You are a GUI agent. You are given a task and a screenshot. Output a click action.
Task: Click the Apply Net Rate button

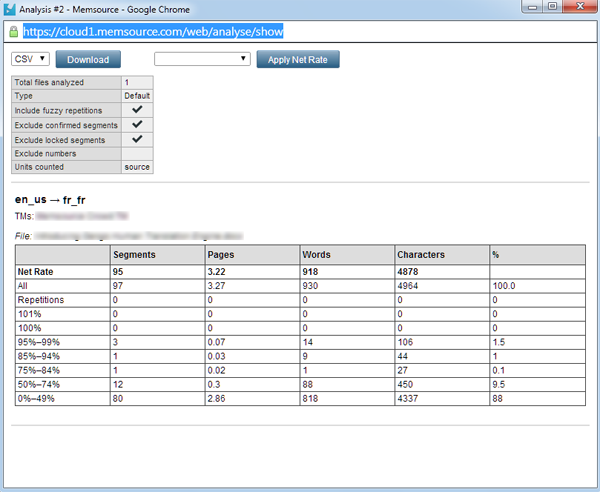point(298,59)
